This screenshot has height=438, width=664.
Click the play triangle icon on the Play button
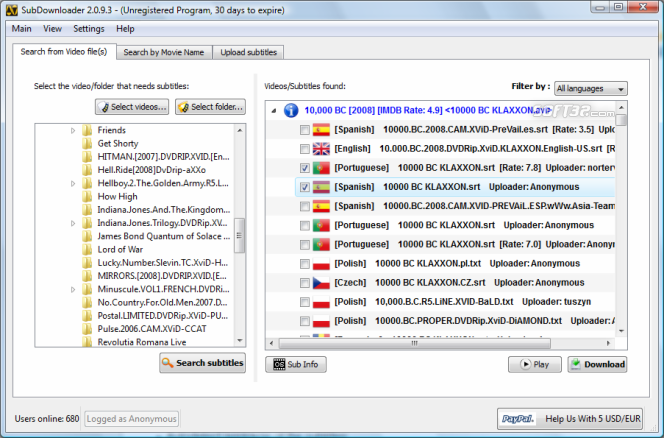(525, 364)
